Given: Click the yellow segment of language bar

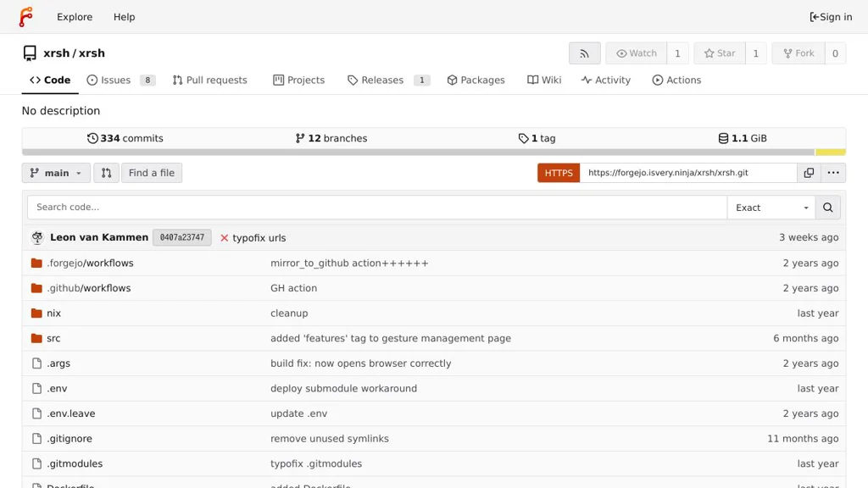Looking at the screenshot, I should click(831, 152).
